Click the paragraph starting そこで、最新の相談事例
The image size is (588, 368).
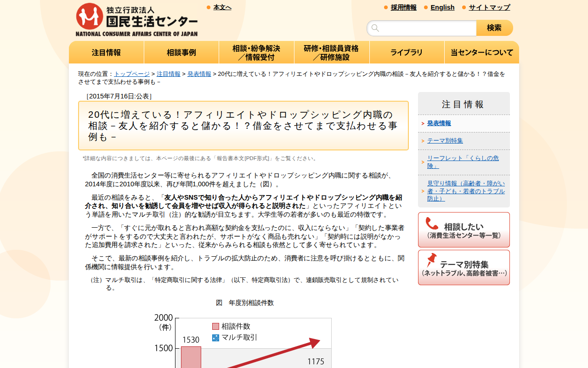[245, 263]
